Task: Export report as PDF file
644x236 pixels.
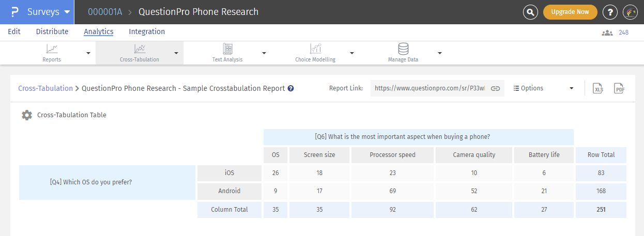Action: click(x=619, y=88)
